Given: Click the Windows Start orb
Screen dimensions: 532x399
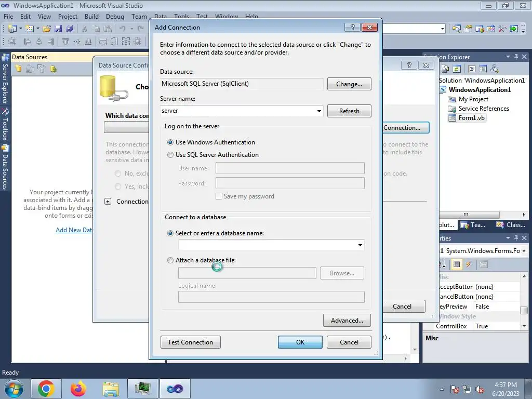Looking at the screenshot, I should tap(14, 389).
